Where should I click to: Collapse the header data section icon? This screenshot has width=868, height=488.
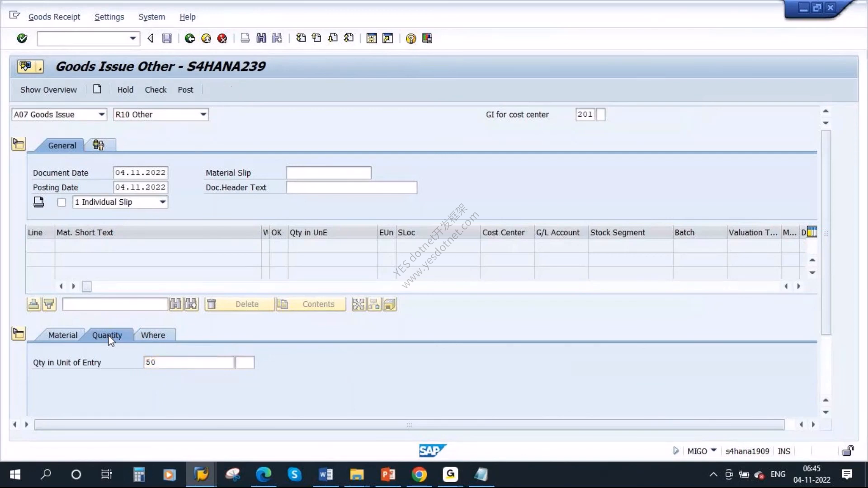coord(19,144)
